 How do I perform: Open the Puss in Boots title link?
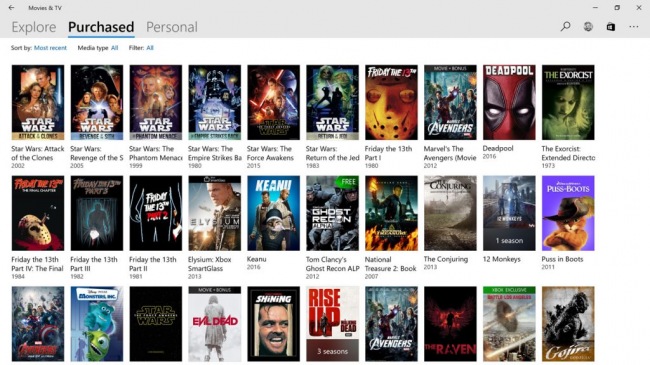coord(562,259)
